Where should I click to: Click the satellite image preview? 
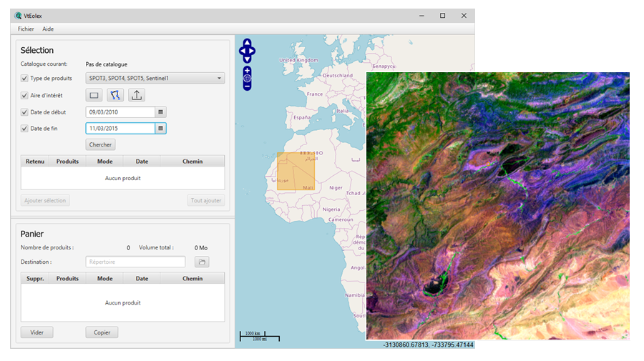pyautogui.click(x=497, y=206)
